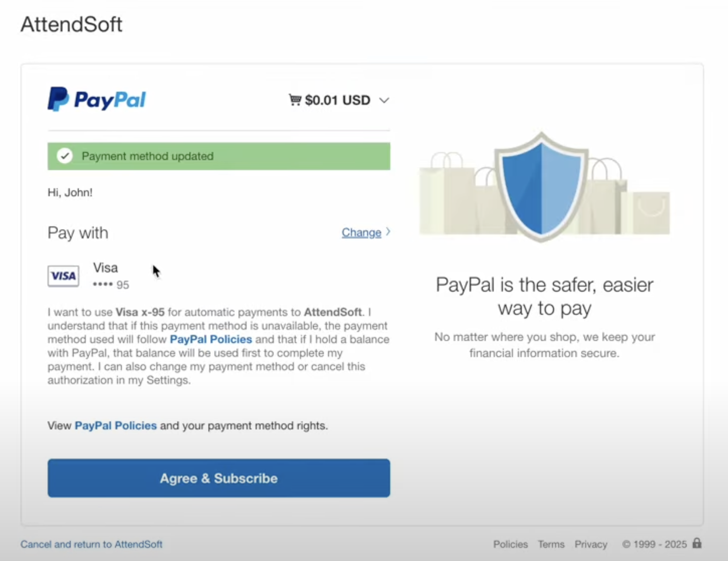
Task: Click the Payment method updated banner
Action: point(218,156)
